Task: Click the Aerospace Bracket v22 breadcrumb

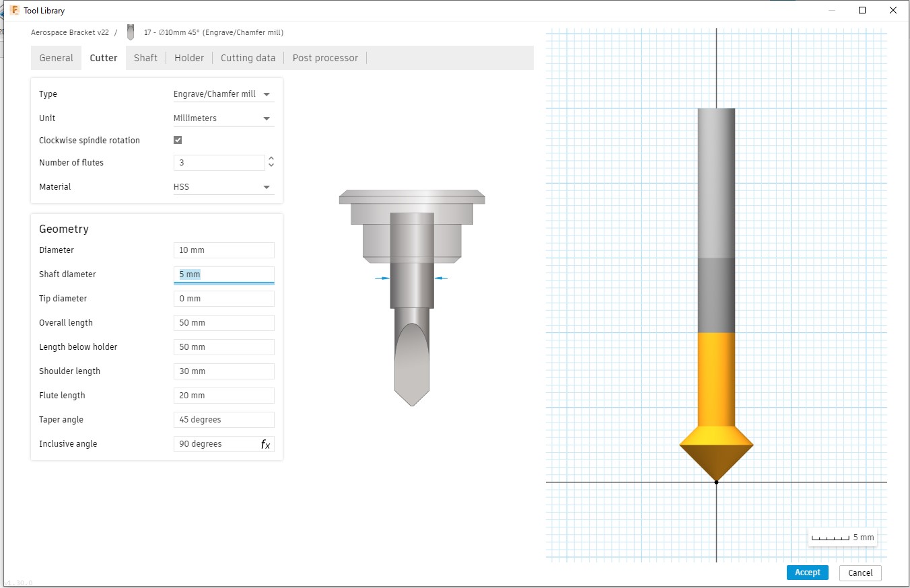Action: point(70,32)
